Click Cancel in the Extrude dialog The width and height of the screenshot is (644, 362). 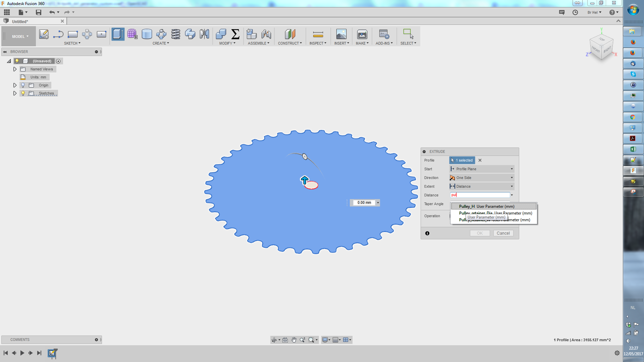pos(503,233)
